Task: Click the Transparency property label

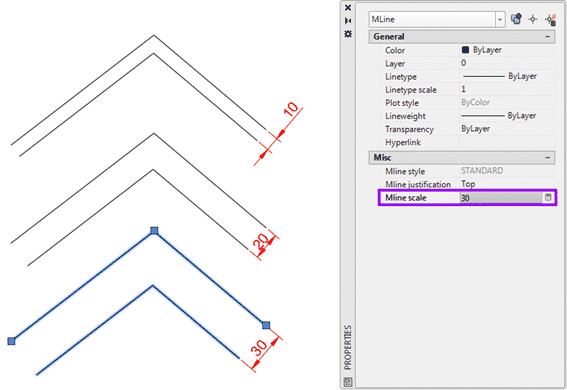Action: [x=409, y=129]
